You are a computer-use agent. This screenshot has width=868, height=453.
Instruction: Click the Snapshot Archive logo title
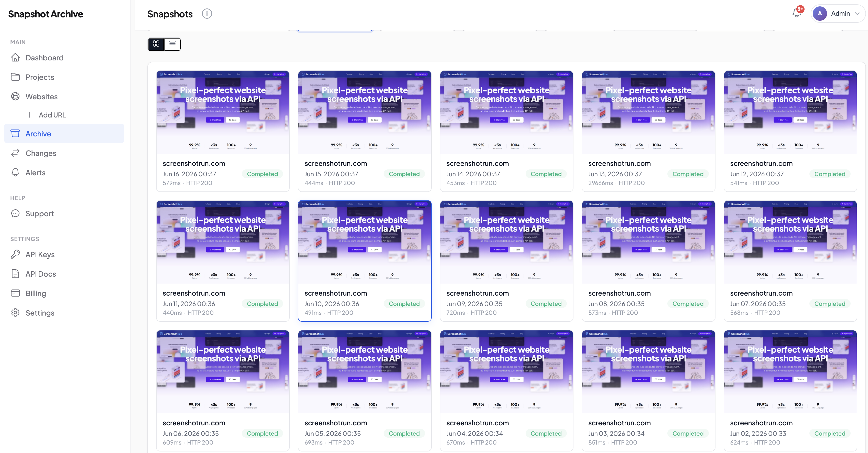(x=46, y=14)
